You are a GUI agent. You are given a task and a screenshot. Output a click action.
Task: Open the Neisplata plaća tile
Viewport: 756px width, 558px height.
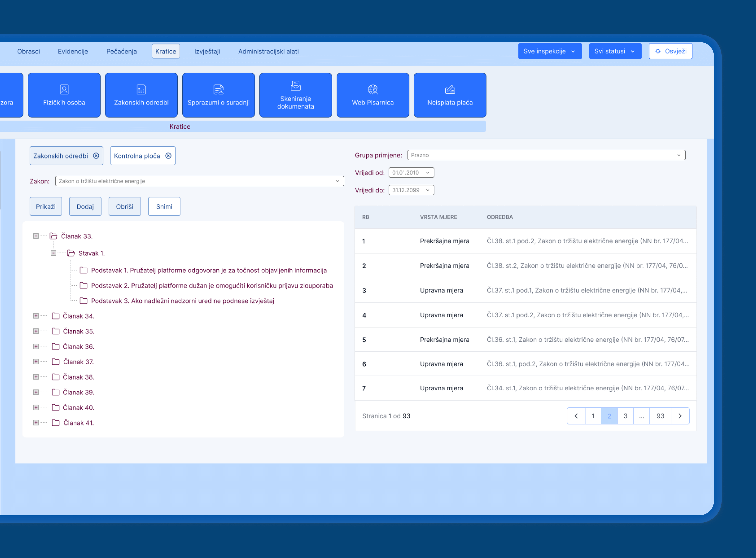(x=450, y=95)
